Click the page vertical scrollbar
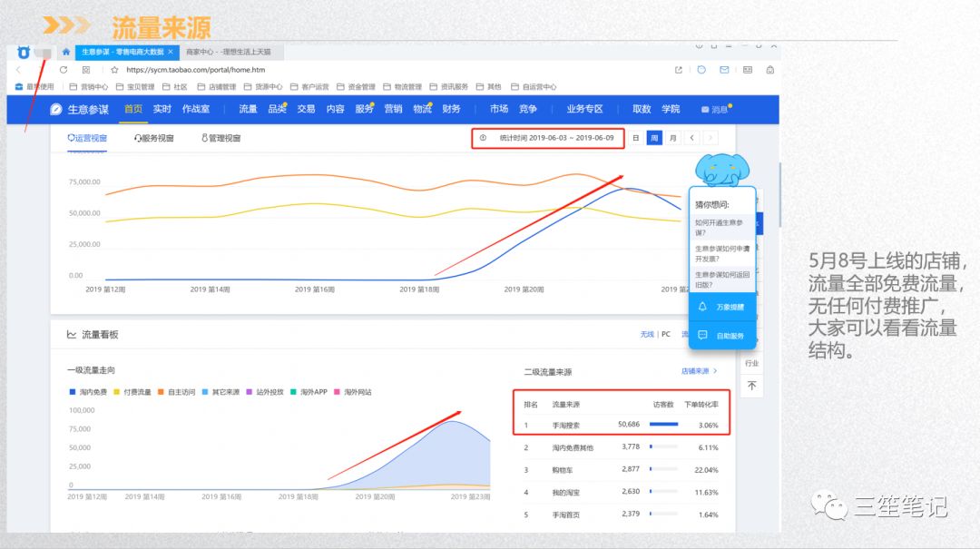Image resolution: width=980 pixels, height=549 pixels. pyautogui.click(x=779, y=195)
